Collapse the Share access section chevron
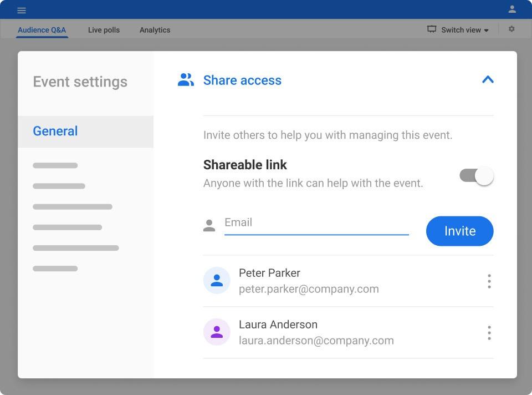The width and height of the screenshot is (532, 395). pos(488,80)
